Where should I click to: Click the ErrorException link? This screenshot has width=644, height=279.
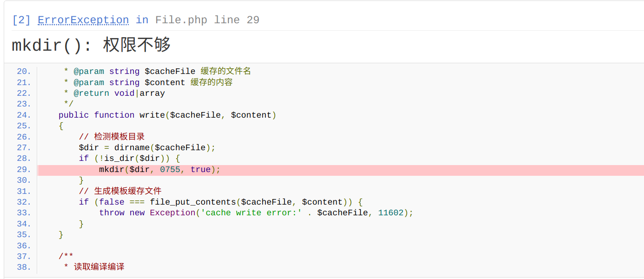point(83,20)
